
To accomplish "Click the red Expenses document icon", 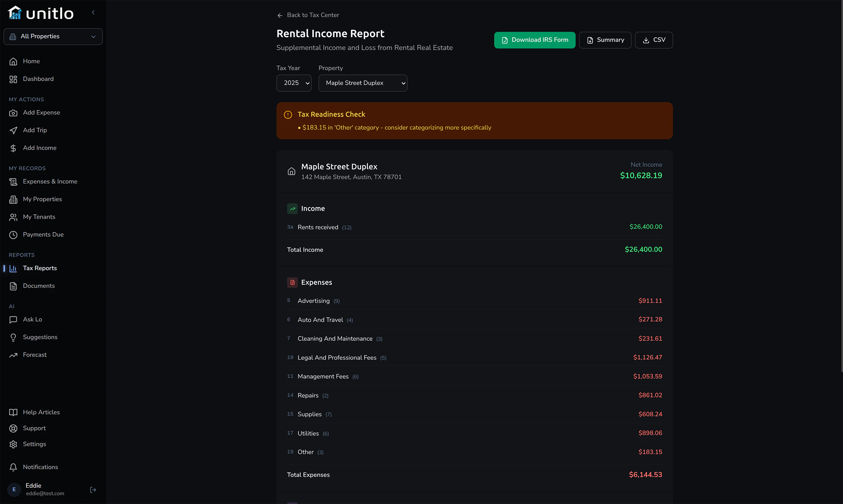I will click(292, 283).
